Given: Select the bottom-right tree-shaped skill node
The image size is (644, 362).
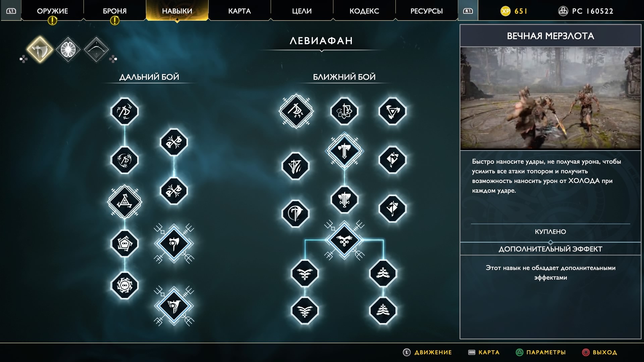Looking at the screenshot, I should (383, 310).
